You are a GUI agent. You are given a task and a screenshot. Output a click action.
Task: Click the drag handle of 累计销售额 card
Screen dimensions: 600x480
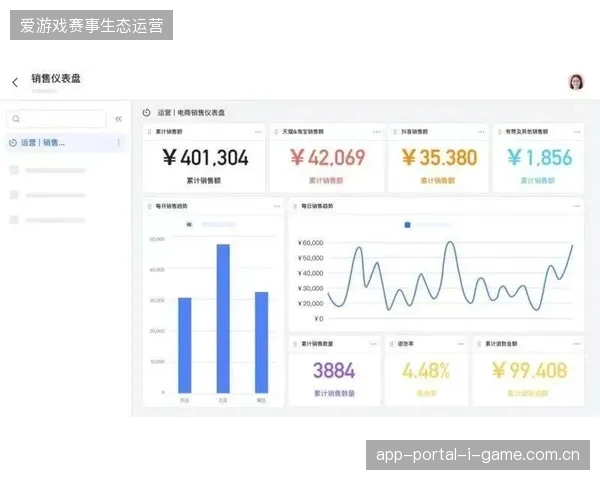149,132
